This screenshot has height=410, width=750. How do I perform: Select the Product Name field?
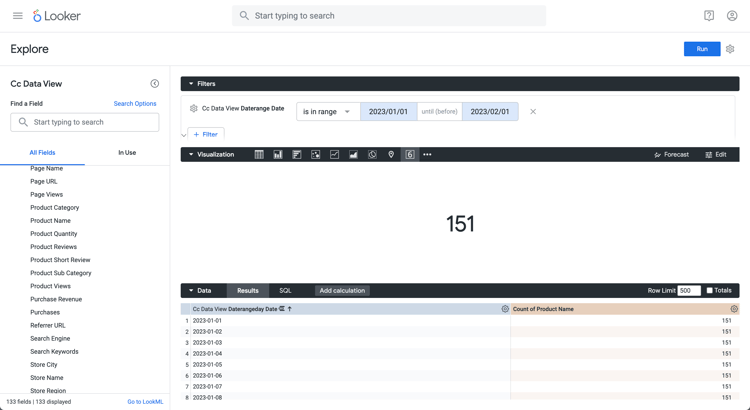click(x=50, y=221)
